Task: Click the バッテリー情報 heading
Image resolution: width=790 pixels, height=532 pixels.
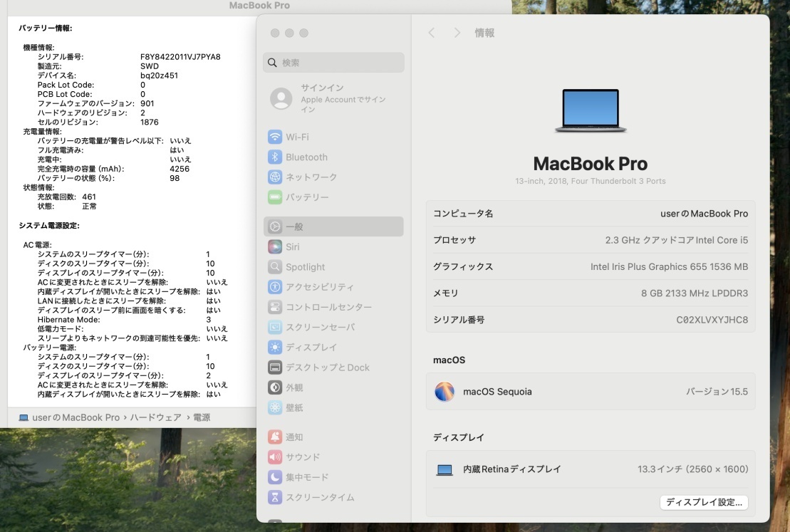Action: (x=46, y=28)
